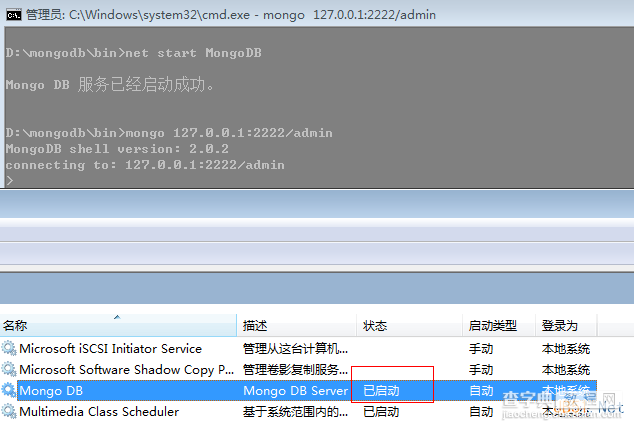Click the gear icon for Microsoft Software Shadow Copy

(8, 369)
